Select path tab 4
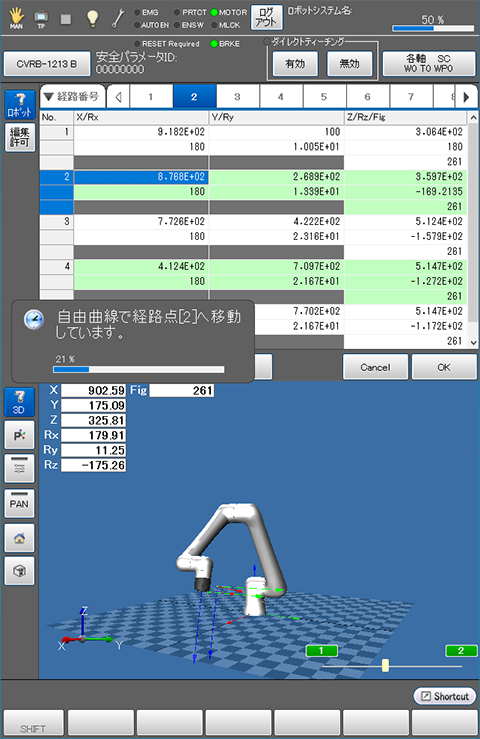Image resolution: width=480 pixels, height=739 pixels. click(x=281, y=97)
